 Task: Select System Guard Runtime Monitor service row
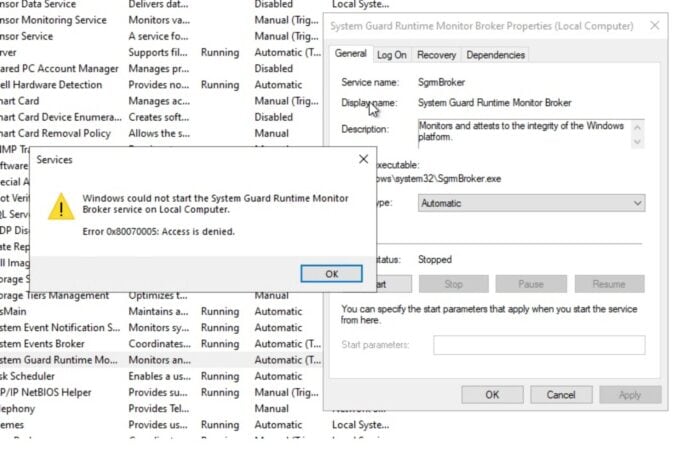click(x=161, y=360)
